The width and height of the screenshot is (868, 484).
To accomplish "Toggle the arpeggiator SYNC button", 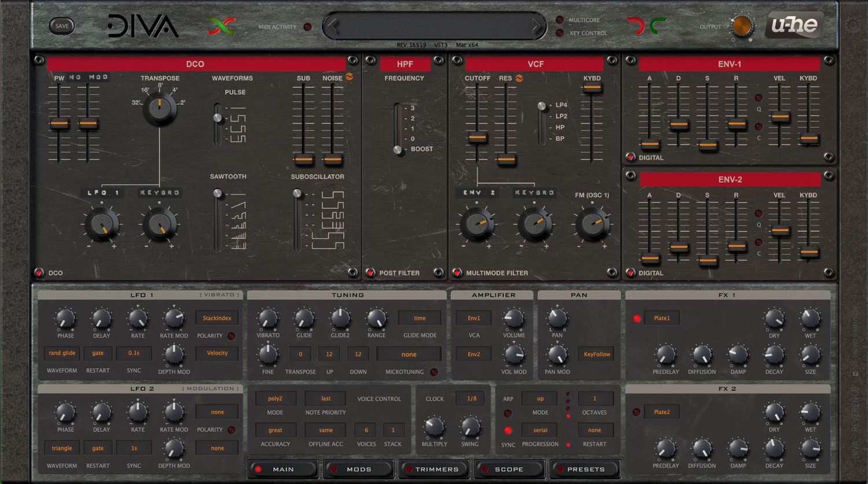I will (507, 430).
